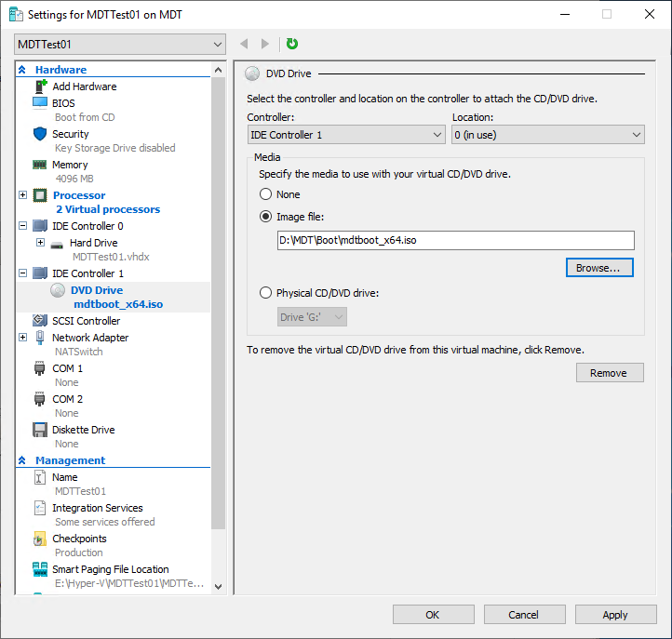This screenshot has height=639, width=672.
Task: Click the tree scrollbar up arrow
Action: click(x=218, y=70)
